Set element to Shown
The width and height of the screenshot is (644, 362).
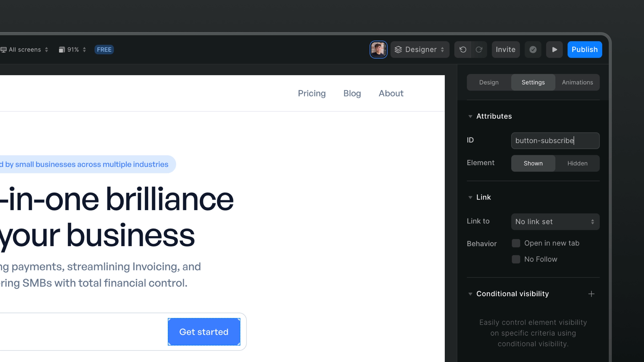click(x=533, y=163)
